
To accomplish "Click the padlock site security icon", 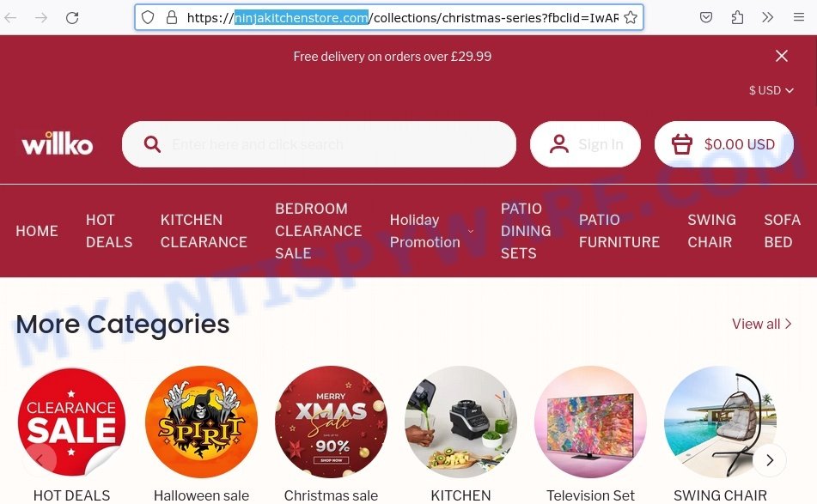I will pyautogui.click(x=172, y=18).
